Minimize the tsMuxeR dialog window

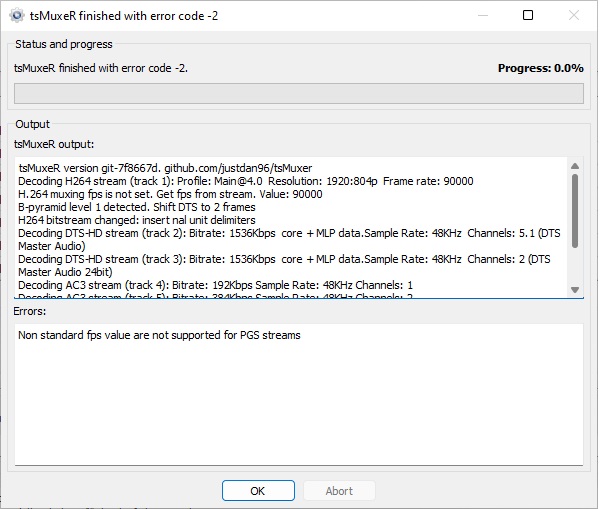pyautogui.click(x=484, y=15)
